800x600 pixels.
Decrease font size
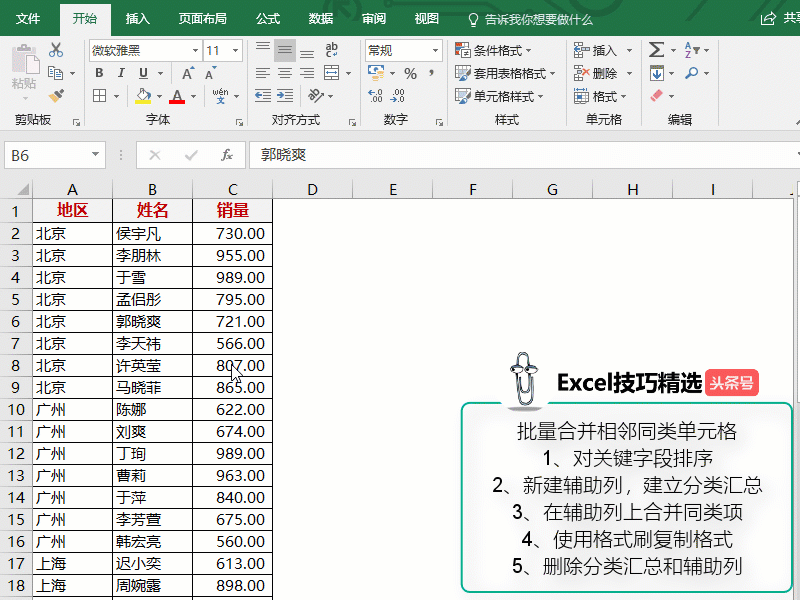click(210, 73)
